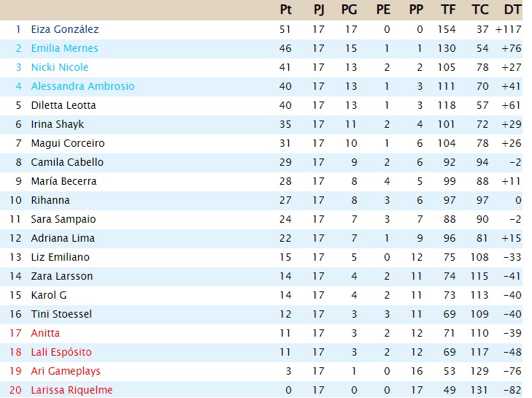The height and width of the screenshot is (398, 532).
Task: Open the Eiza González team link
Action: (x=65, y=29)
